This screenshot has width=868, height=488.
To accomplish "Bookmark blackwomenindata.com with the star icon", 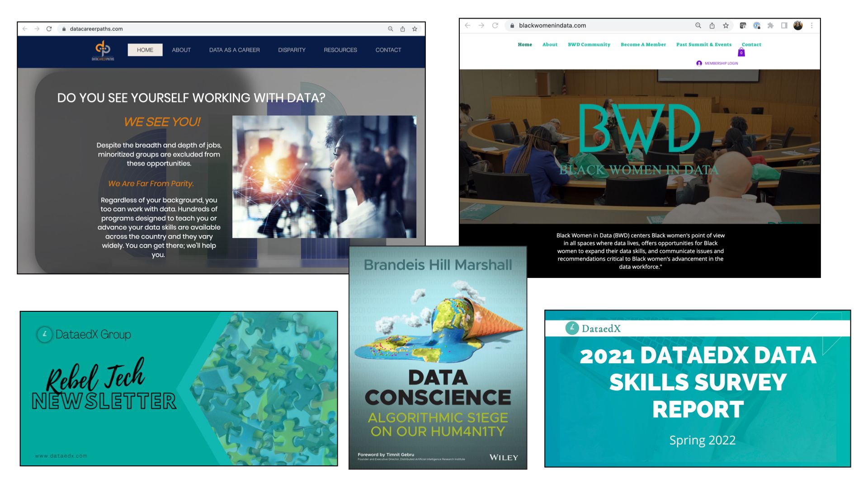I will click(x=726, y=26).
